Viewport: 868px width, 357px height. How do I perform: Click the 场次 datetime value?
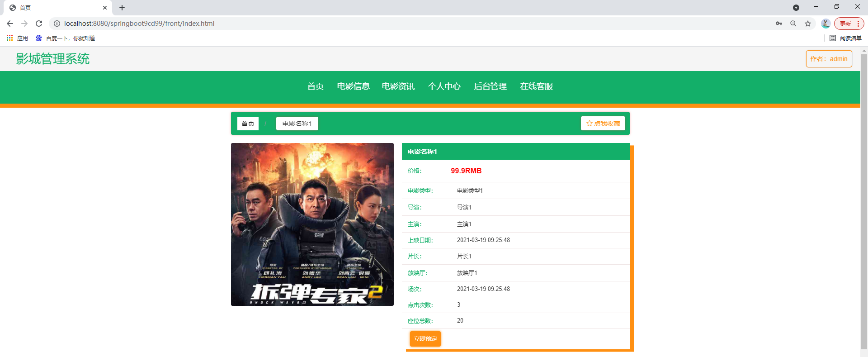click(x=483, y=289)
